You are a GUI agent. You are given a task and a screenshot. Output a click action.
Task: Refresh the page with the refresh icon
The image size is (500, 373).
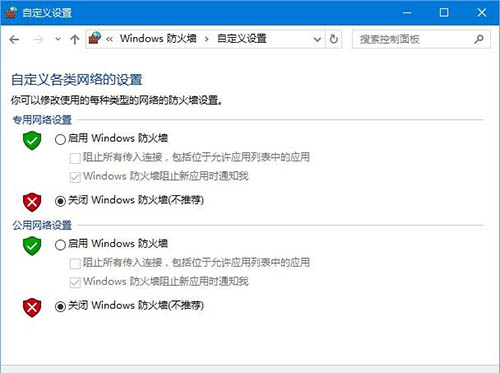click(334, 39)
